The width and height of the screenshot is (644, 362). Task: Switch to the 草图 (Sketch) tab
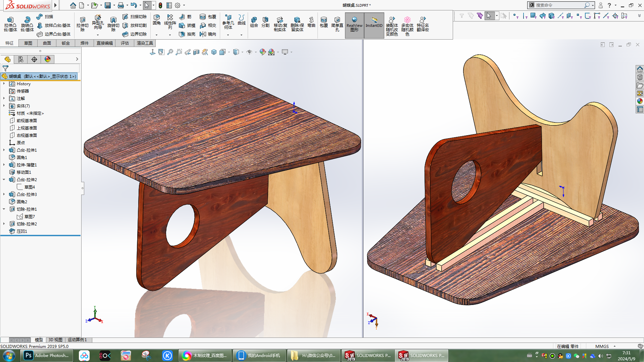pos(28,43)
